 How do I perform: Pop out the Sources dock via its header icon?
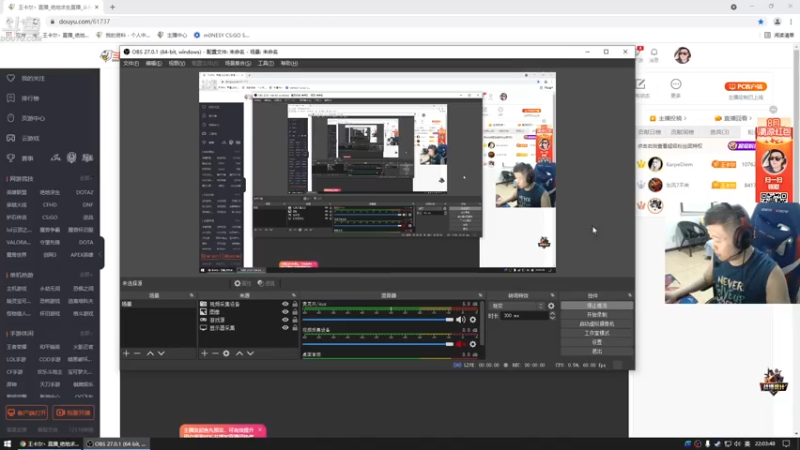pos(293,295)
